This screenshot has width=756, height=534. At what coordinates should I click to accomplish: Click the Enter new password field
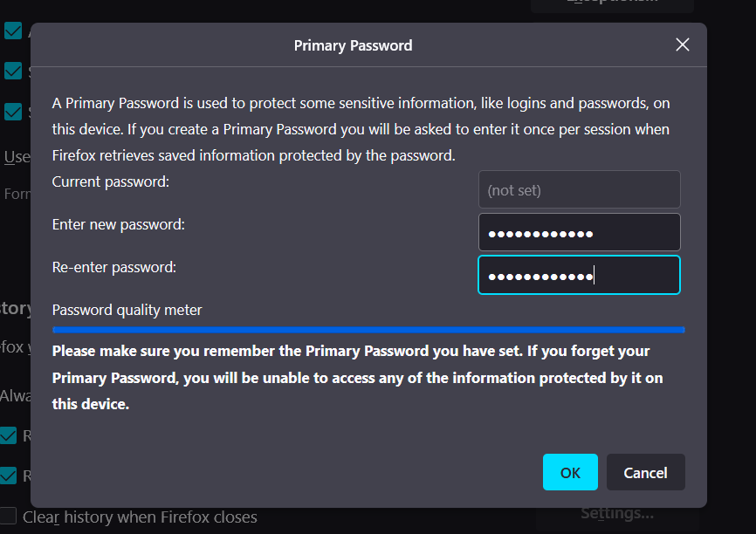[579, 232]
